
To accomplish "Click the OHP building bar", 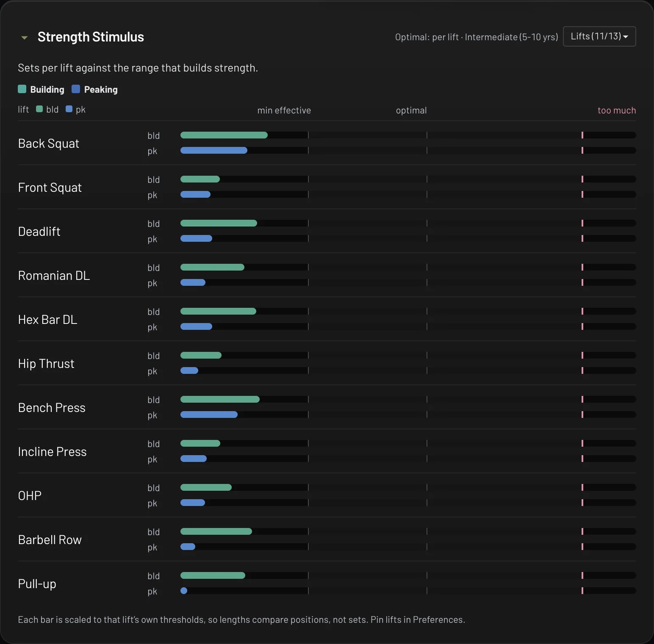I will [x=206, y=487].
